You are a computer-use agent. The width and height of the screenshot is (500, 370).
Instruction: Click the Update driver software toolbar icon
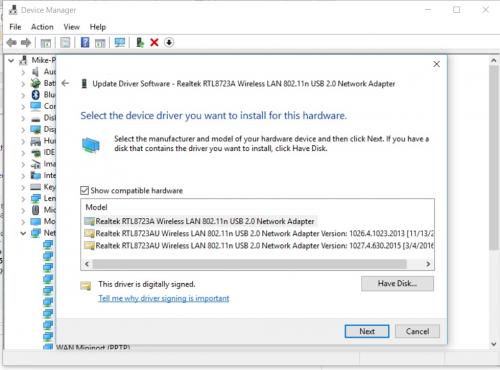click(140, 42)
